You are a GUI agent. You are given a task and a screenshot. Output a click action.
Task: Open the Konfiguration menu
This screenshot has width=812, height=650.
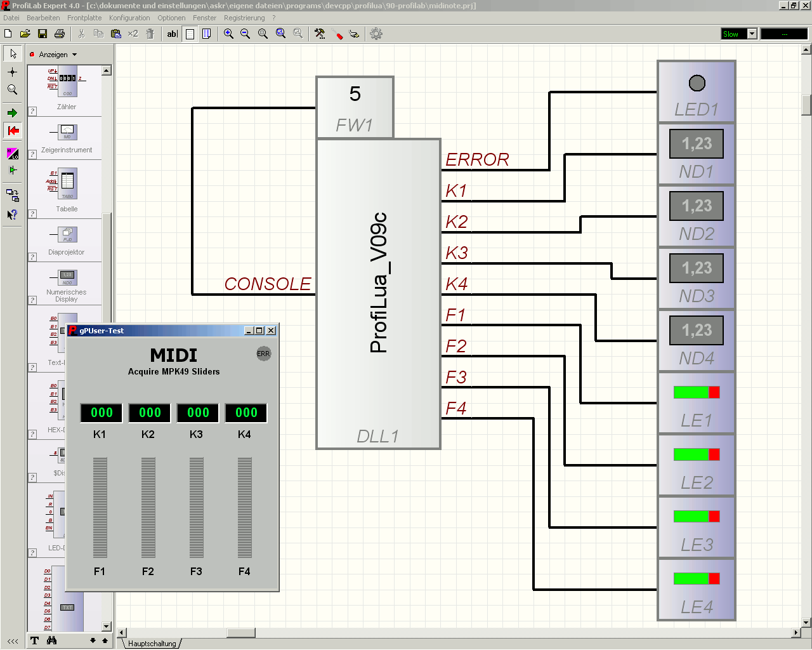click(x=129, y=18)
